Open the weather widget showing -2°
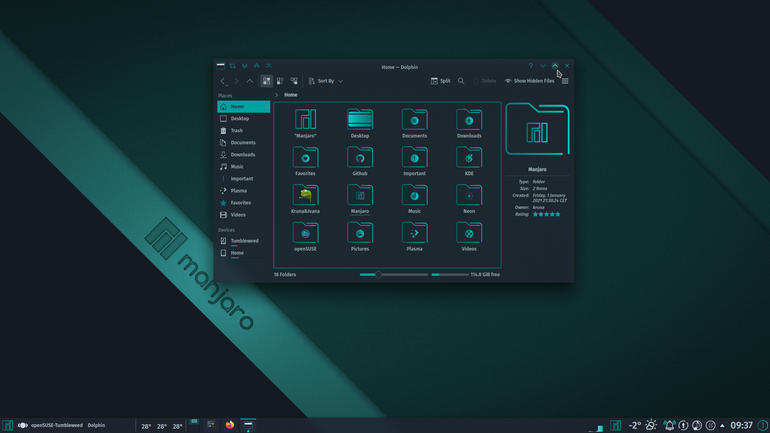Viewport: 770px width, 433px height. click(643, 426)
